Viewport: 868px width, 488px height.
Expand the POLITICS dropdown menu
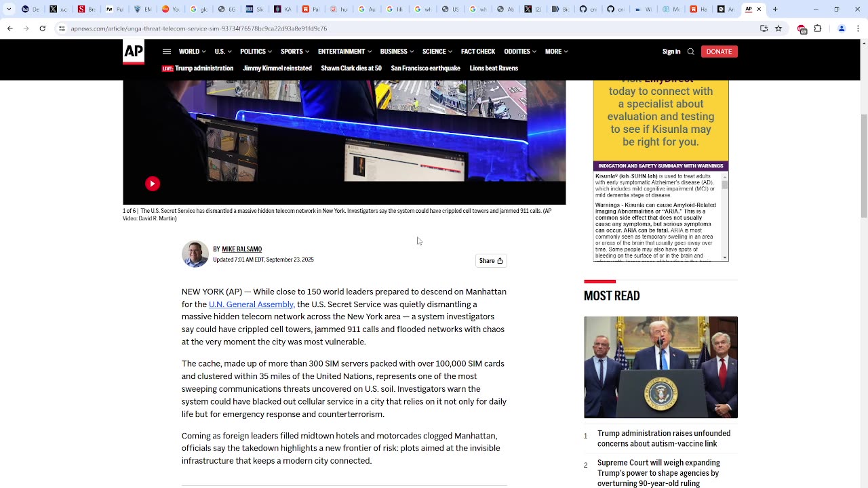pyautogui.click(x=256, y=52)
